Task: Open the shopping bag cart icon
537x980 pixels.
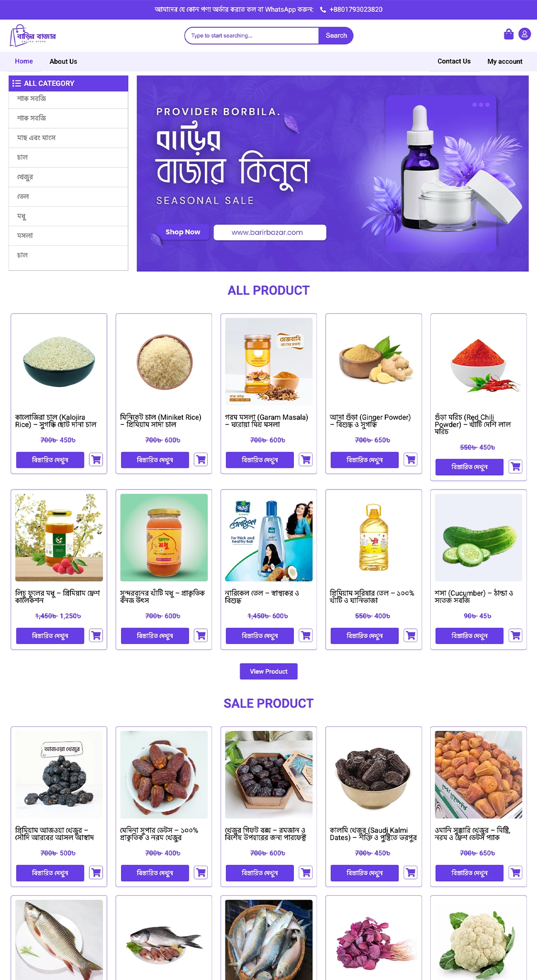Action: click(x=509, y=34)
